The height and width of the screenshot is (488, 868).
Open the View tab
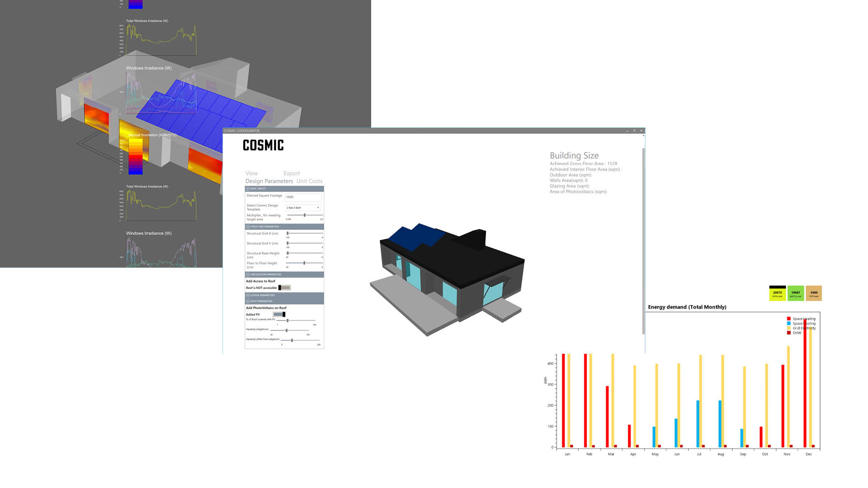click(x=251, y=174)
